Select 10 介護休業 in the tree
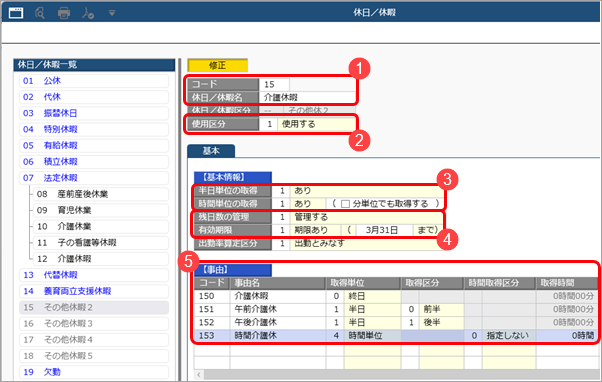Screen dimensions: 602x382 [101, 226]
